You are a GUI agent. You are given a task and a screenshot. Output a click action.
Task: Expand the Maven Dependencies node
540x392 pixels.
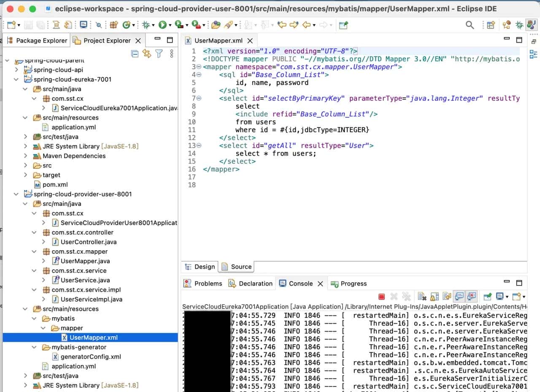(26, 156)
